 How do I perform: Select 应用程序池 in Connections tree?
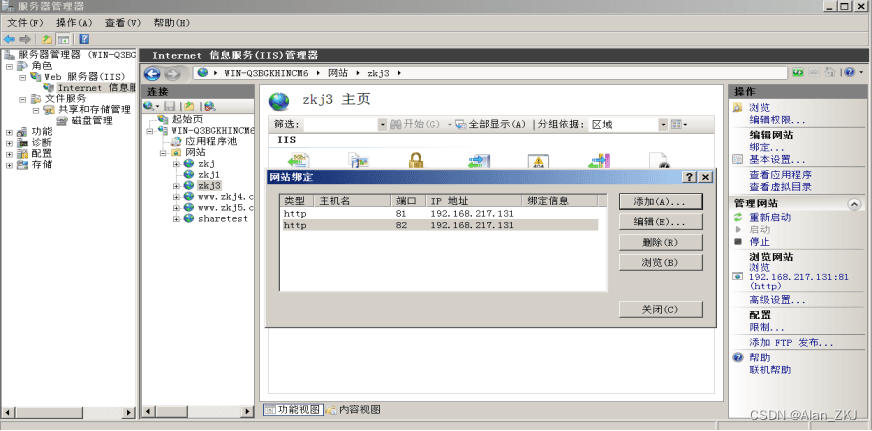pyautogui.click(x=211, y=141)
